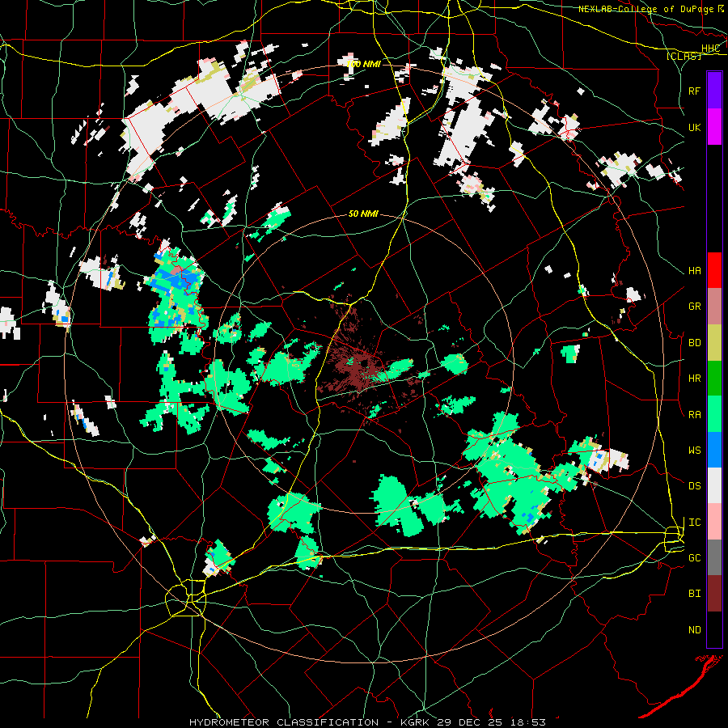Click the GR graupel color swatch
The width and height of the screenshot is (728, 728).
[714, 306]
